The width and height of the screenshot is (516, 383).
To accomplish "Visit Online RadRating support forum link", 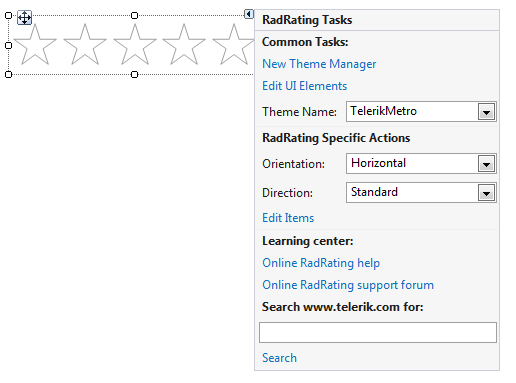I will tap(348, 285).
